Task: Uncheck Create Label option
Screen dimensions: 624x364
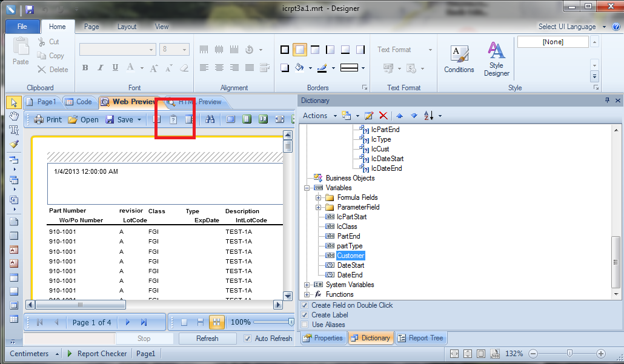Action: [x=305, y=315]
